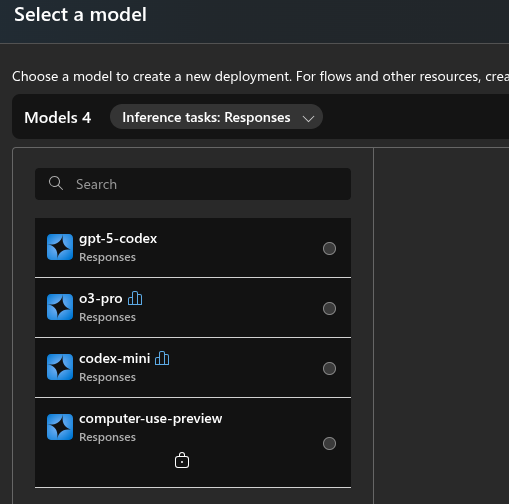Click the Select a model heading
Image resolution: width=509 pixels, height=504 pixels.
coord(80,15)
